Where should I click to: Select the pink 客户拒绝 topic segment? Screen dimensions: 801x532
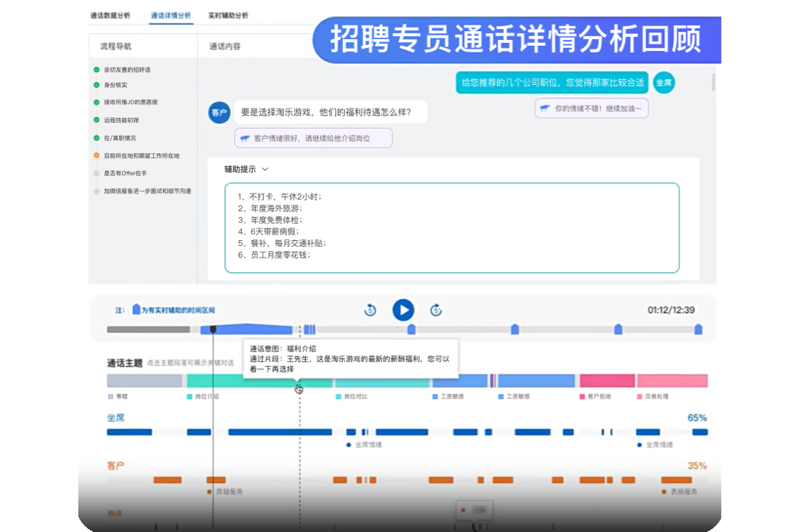[607, 381]
